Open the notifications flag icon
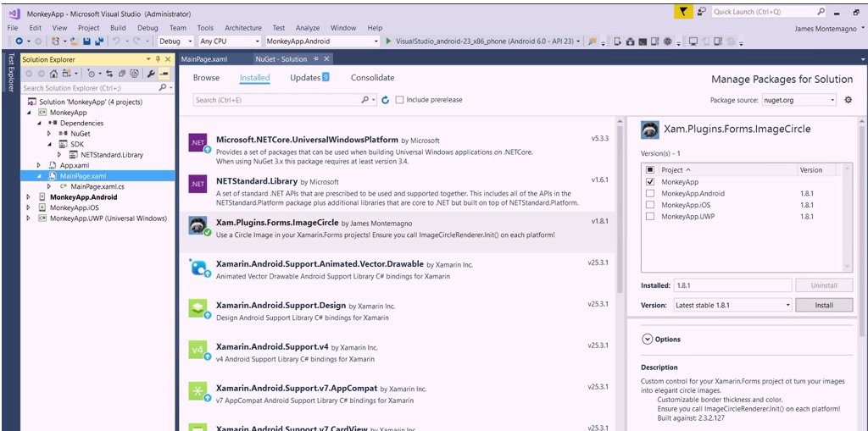The height and width of the screenshot is (431, 868). [683, 12]
